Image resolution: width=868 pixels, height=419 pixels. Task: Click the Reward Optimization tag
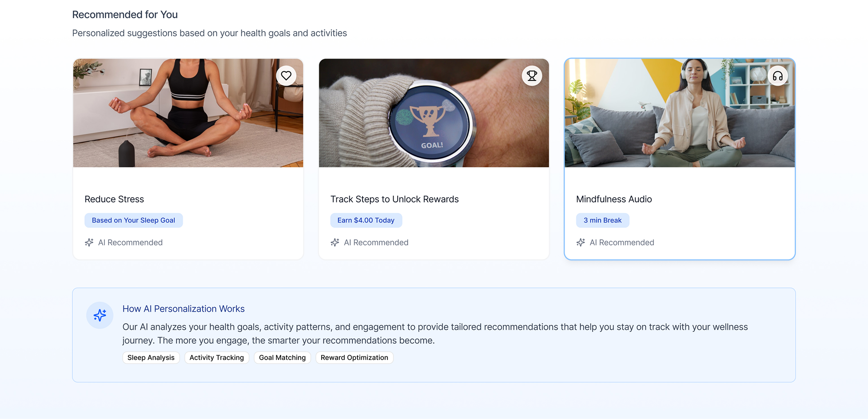pyautogui.click(x=354, y=358)
